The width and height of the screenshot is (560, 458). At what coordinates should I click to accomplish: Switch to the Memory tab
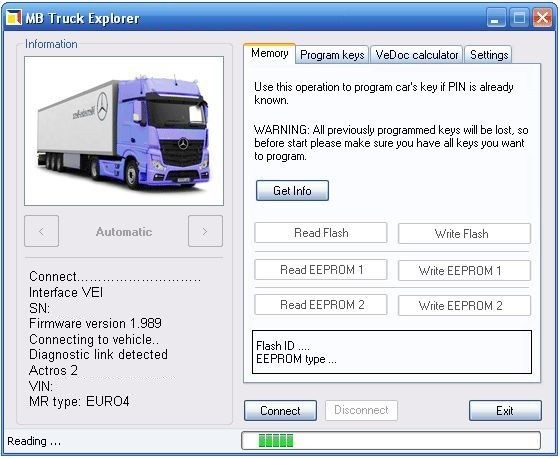pos(270,54)
